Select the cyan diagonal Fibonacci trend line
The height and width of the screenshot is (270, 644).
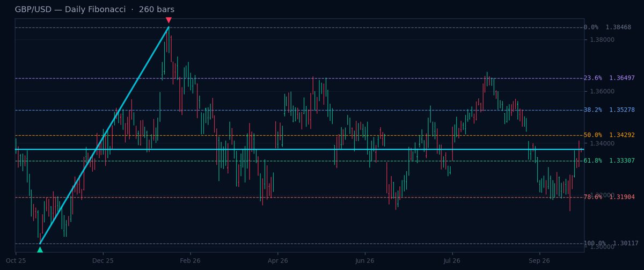(x=104, y=135)
